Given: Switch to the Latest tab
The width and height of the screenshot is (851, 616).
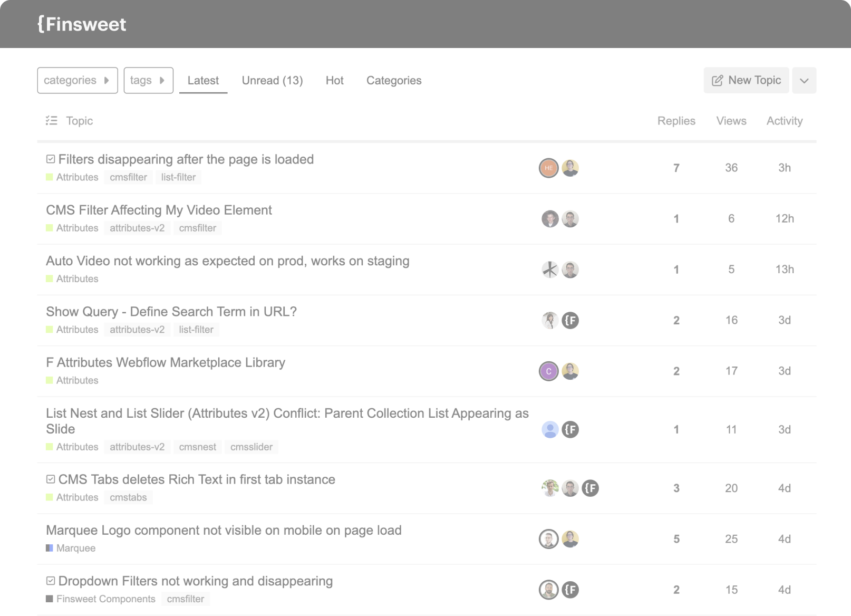Looking at the screenshot, I should (x=203, y=80).
